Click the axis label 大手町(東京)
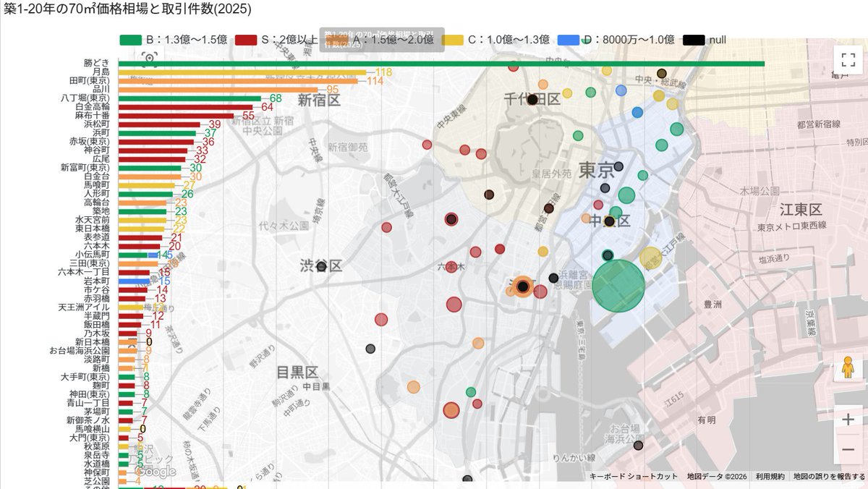Viewport: 868px width, 489px height. (x=85, y=376)
